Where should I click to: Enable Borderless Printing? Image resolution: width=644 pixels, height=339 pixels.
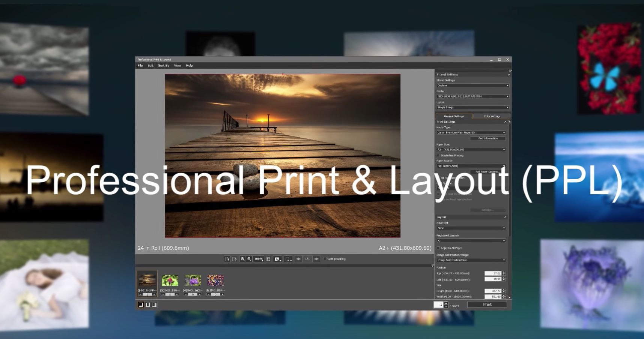pos(438,155)
